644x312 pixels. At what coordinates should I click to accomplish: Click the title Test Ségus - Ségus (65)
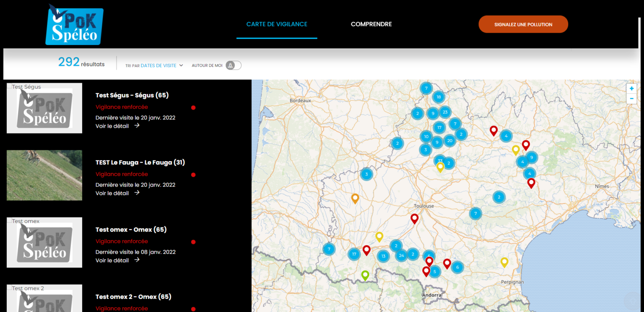coord(132,95)
